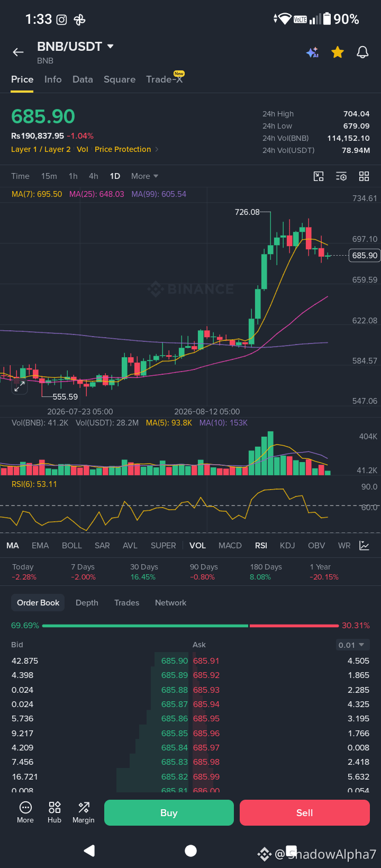The height and width of the screenshot is (868, 381).
Task: Open the Layer 1 / Layer 2 tag
Action: [41, 149]
